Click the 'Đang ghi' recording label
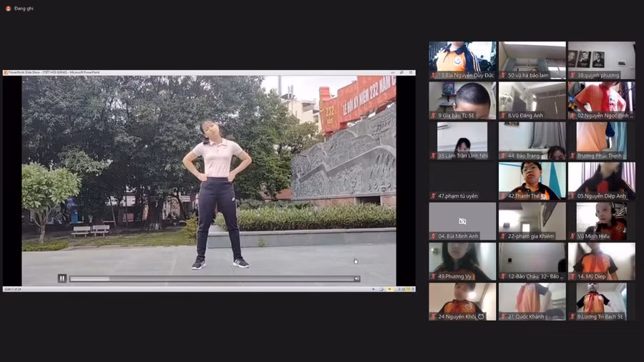The image size is (644, 362). [24, 9]
